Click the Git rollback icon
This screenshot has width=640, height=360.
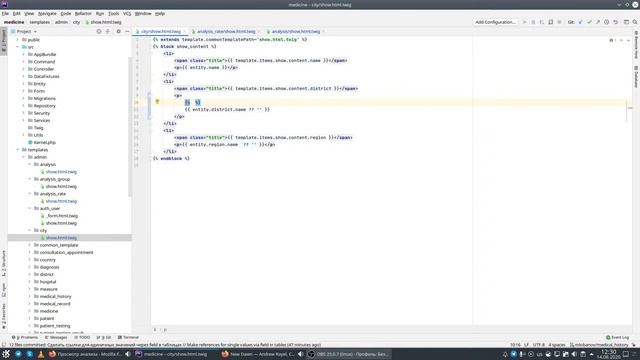[616, 22]
